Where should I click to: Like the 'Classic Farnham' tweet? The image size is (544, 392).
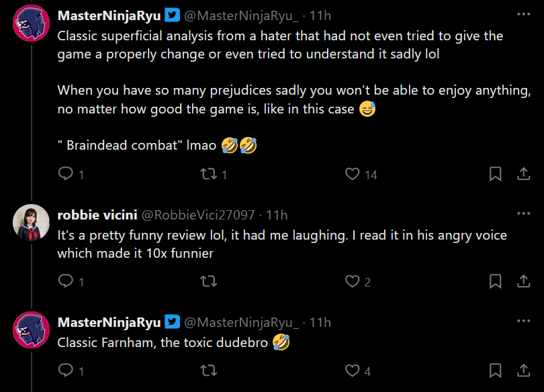pyautogui.click(x=353, y=371)
